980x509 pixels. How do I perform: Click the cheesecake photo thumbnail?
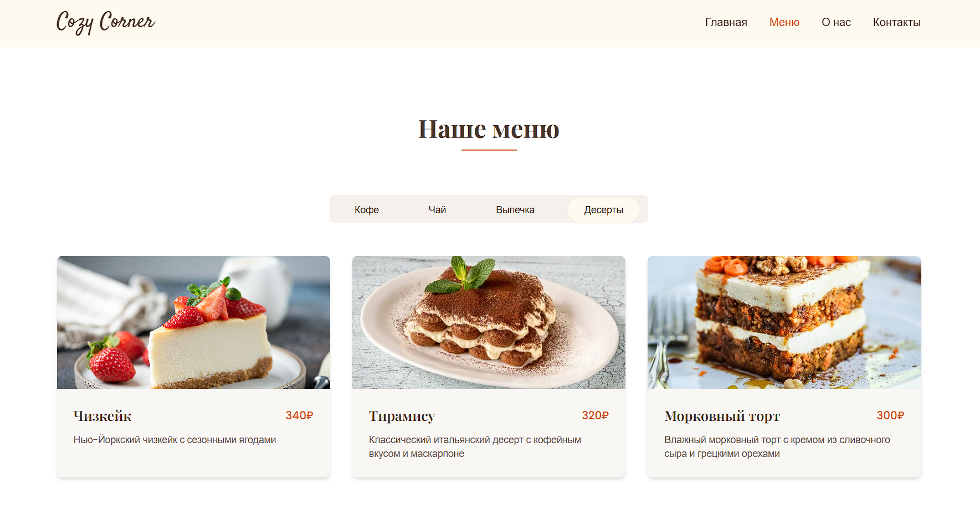pos(193,322)
